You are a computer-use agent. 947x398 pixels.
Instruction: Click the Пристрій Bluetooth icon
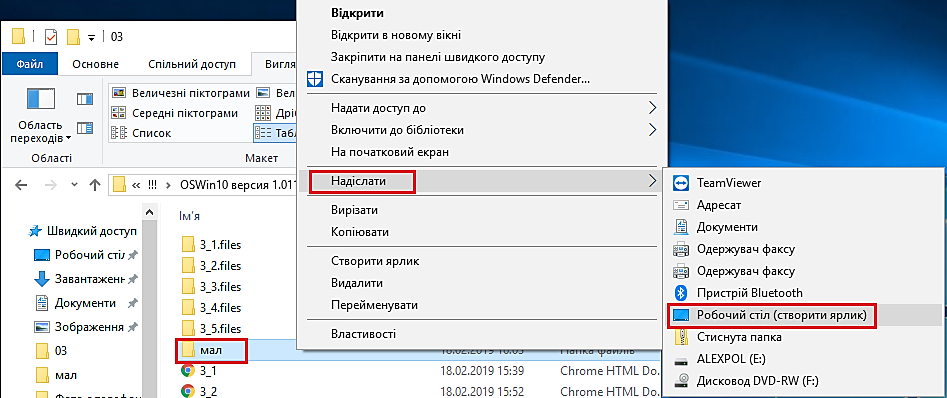click(x=681, y=293)
